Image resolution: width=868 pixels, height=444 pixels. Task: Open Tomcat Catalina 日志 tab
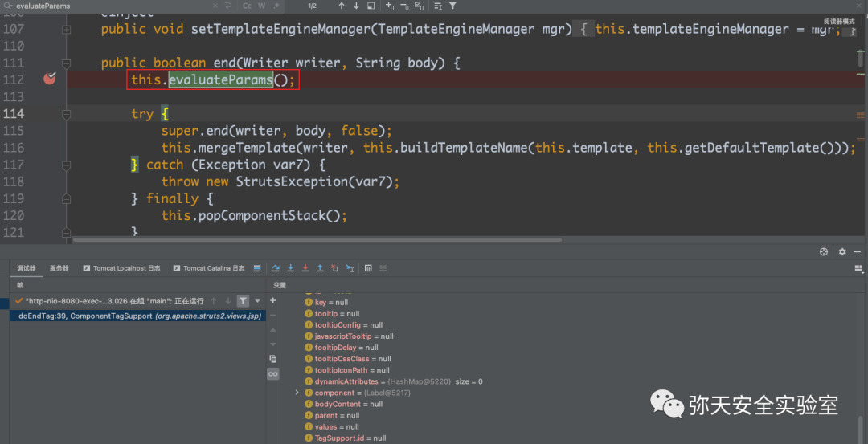tap(209, 268)
